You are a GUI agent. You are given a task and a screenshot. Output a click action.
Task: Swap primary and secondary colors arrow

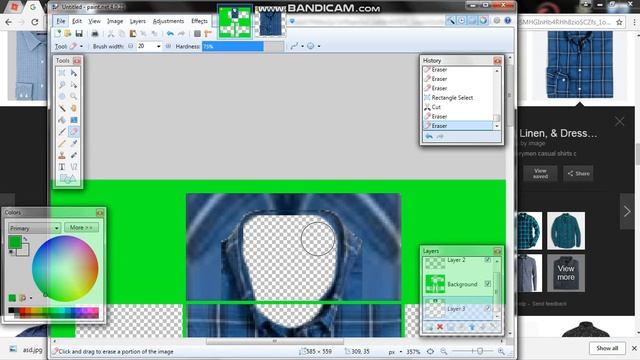pos(25,239)
